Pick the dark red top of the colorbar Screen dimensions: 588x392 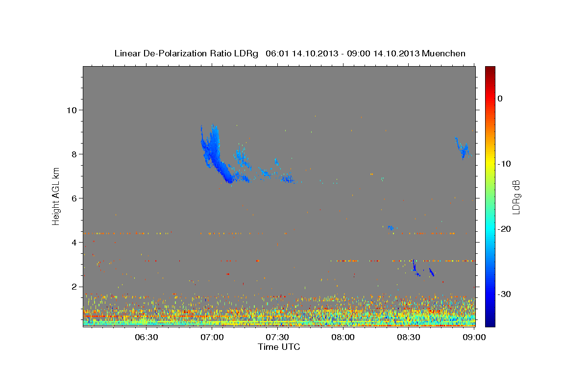pyautogui.click(x=490, y=70)
